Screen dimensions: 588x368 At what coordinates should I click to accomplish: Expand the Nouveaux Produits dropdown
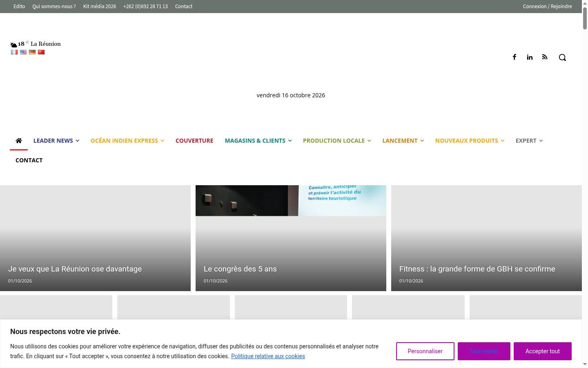click(x=470, y=141)
